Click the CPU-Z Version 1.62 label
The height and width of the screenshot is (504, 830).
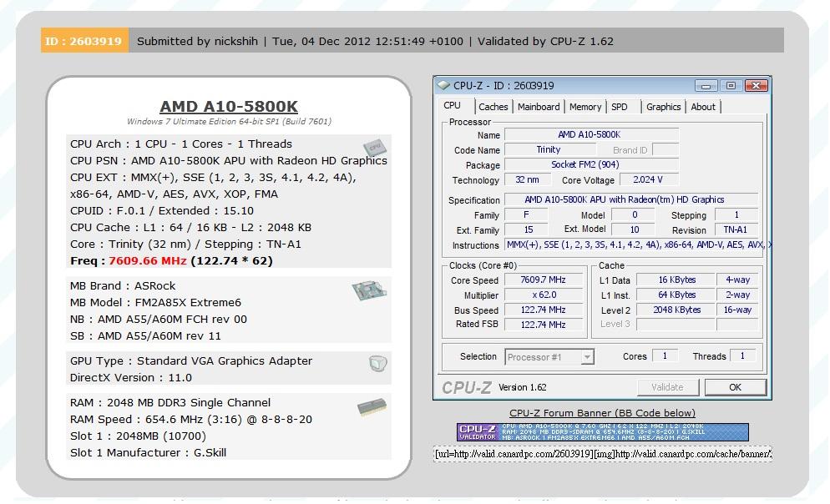tap(523, 387)
